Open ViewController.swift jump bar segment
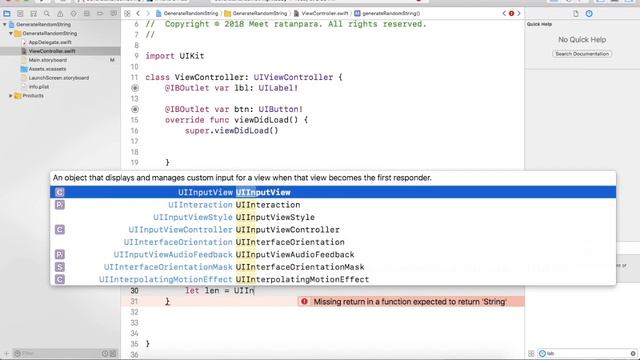The width and height of the screenshot is (640, 360). [321, 13]
